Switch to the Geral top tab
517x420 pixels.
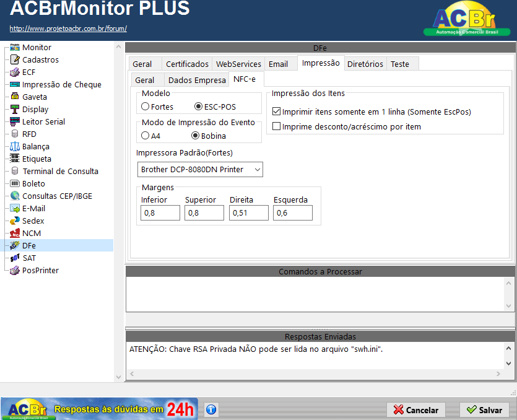click(142, 64)
